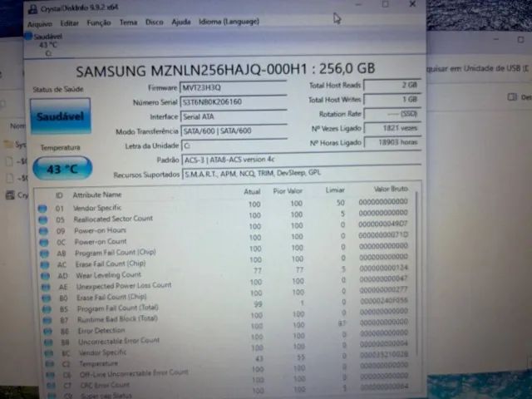Click the Valor Bruto column header
The height and width of the screenshot is (399, 532).
coord(391,189)
